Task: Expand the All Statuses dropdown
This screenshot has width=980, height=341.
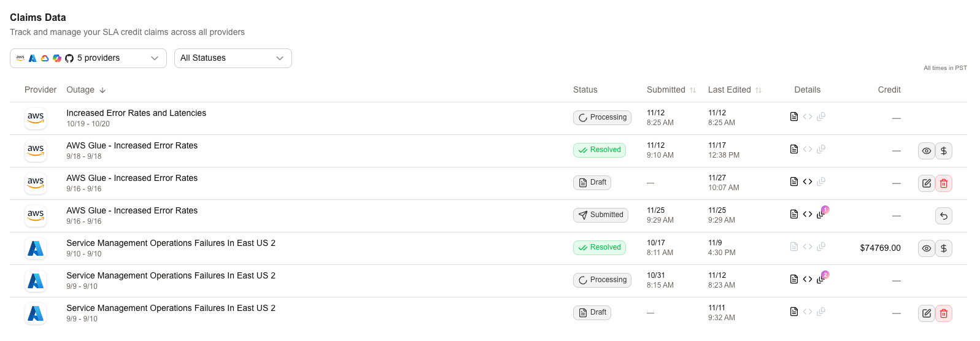Action: click(x=233, y=58)
